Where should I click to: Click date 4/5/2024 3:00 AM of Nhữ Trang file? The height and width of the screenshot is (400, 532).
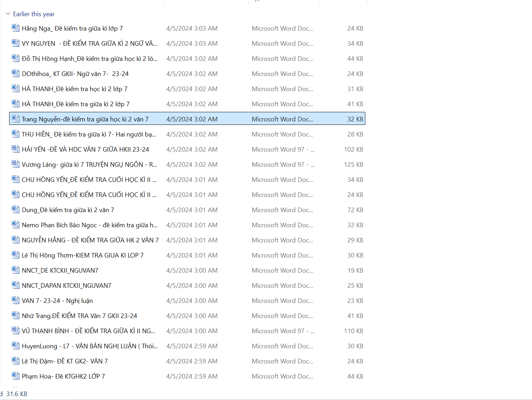pos(192,316)
